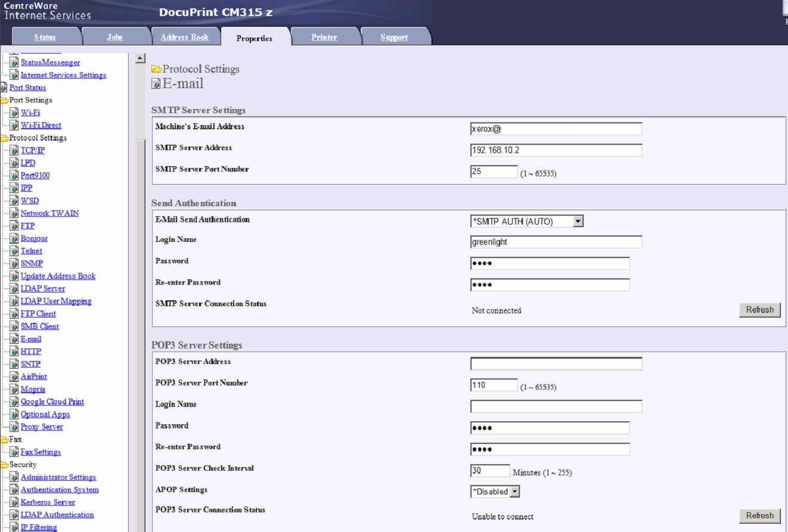Click the SMTP Server Port Number field
The image size is (788, 532).
(494, 172)
